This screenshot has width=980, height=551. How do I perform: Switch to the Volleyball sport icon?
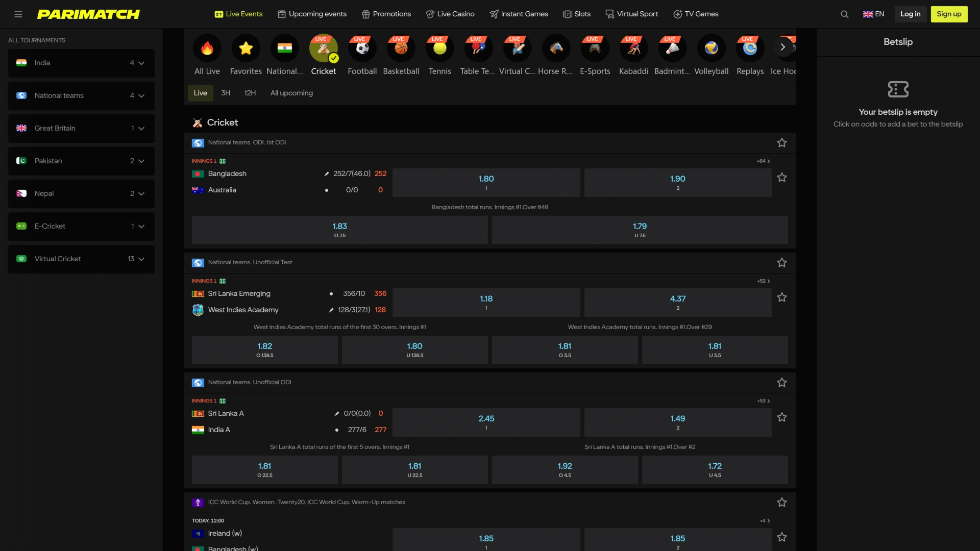point(712,48)
